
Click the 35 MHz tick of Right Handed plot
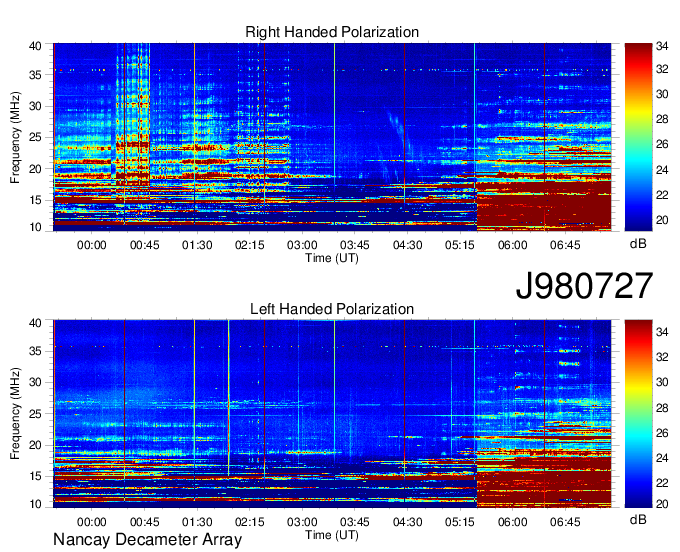pos(35,75)
